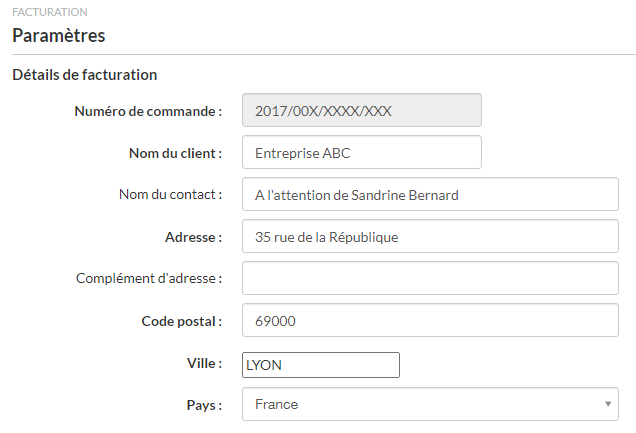Image resolution: width=636 pixels, height=433 pixels.
Task: Click the "Nom du contact :" label
Action: coord(170,195)
